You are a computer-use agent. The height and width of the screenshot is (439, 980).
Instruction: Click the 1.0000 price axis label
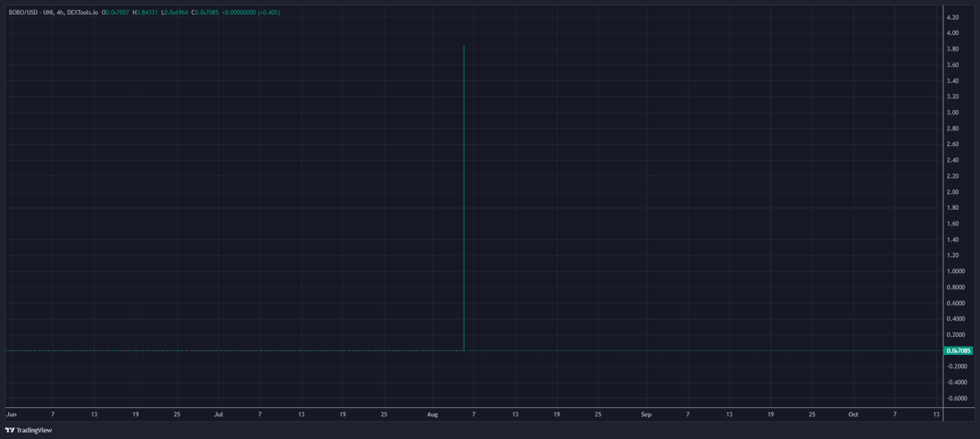pos(955,272)
